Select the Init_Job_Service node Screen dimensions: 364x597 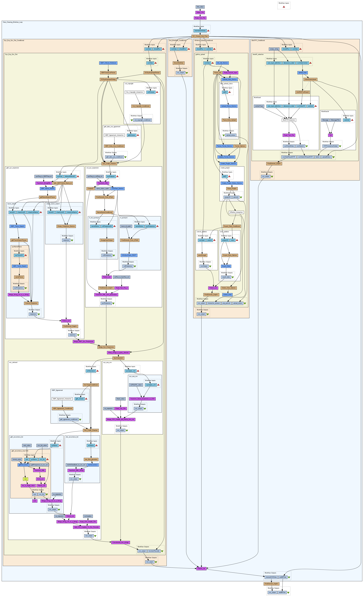(x=222, y=63)
